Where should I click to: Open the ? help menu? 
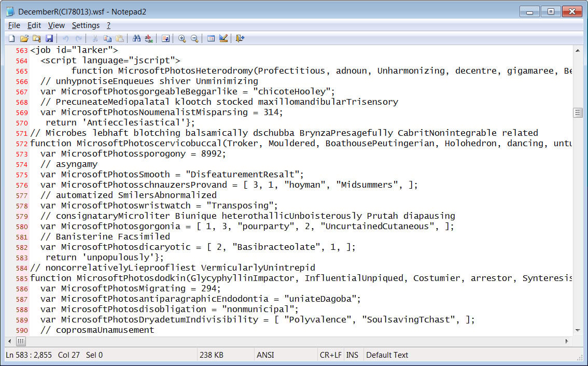(x=108, y=25)
